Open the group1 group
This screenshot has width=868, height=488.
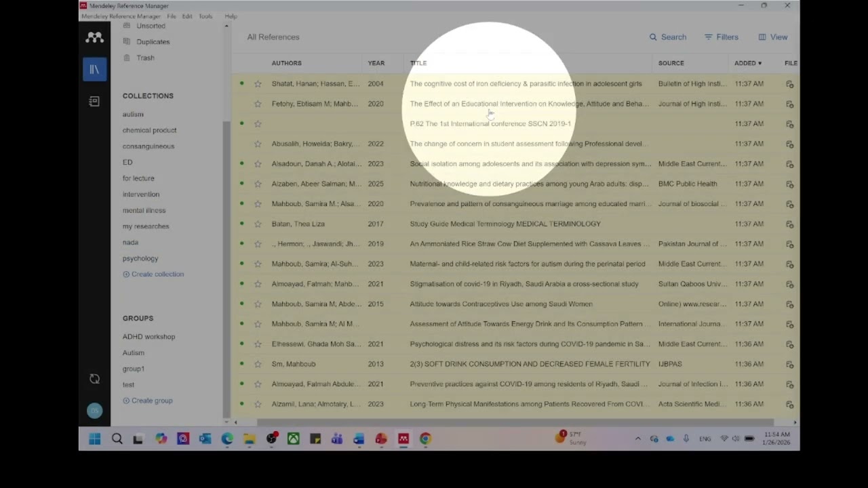pos(134,369)
